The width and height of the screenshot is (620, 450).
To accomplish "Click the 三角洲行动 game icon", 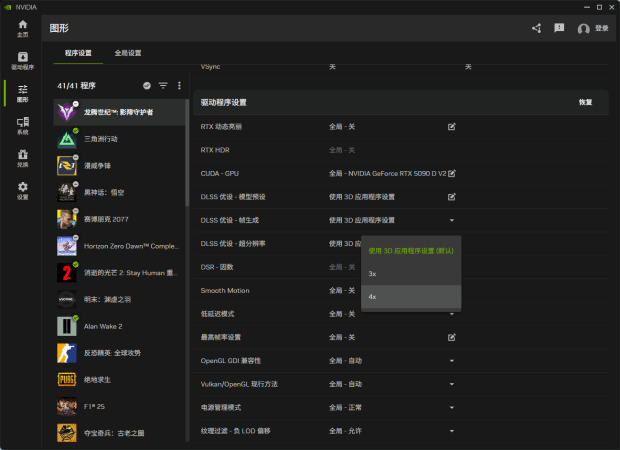I will point(67,139).
